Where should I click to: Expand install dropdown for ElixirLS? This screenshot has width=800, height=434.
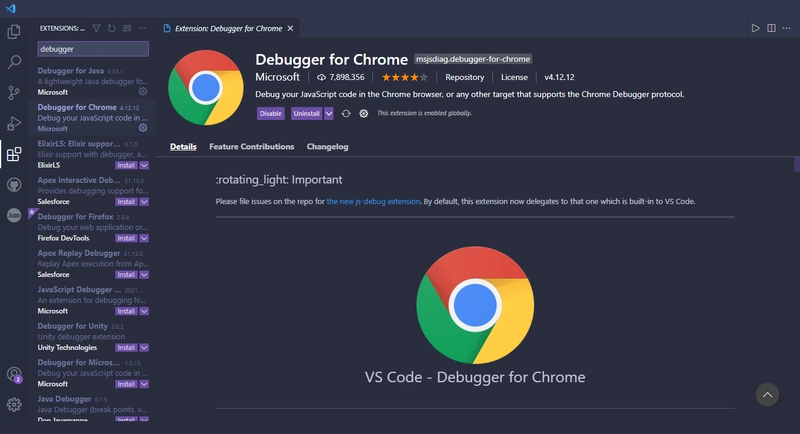(x=144, y=165)
